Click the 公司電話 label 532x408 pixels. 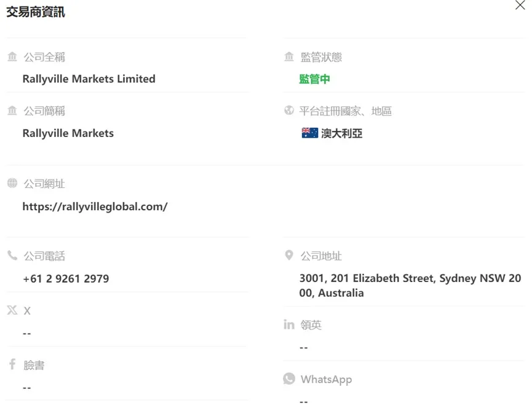coord(44,256)
